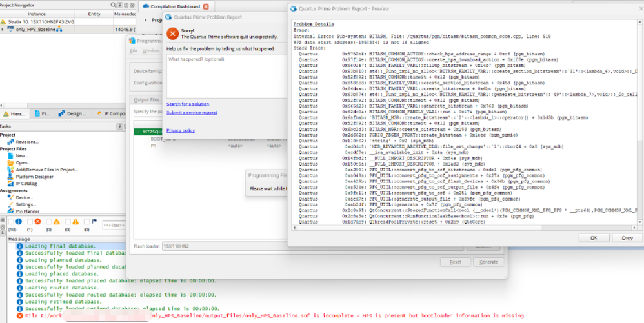The image size is (644, 323).
Task: Click the Device assignment icon
Action: 11,197
